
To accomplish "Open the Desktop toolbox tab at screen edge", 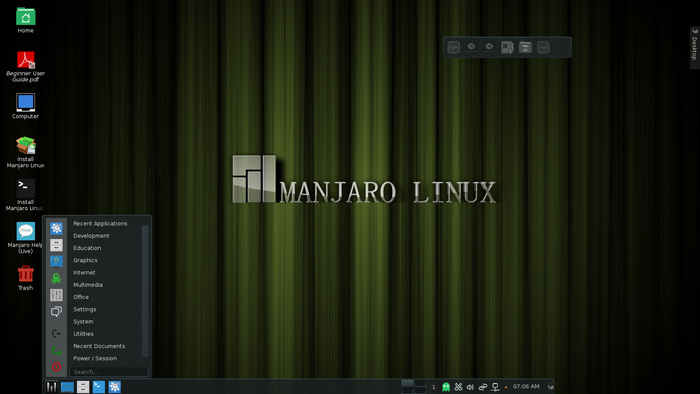I will pos(695,47).
